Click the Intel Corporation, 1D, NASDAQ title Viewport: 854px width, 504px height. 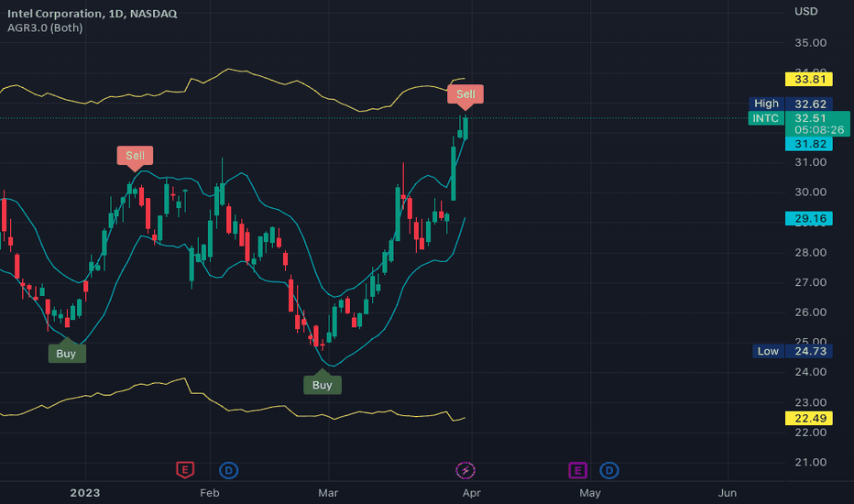(x=92, y=14)
